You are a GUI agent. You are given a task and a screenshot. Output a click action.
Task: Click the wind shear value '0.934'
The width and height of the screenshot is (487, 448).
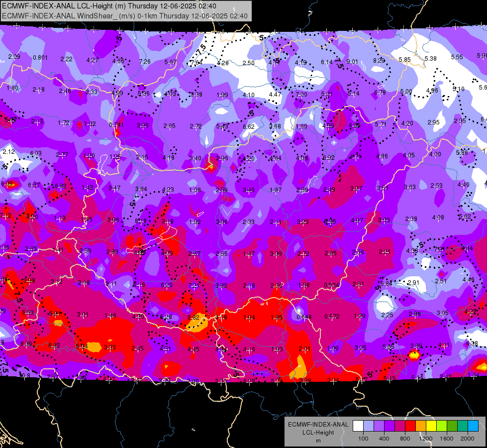[x=331, y=285]
